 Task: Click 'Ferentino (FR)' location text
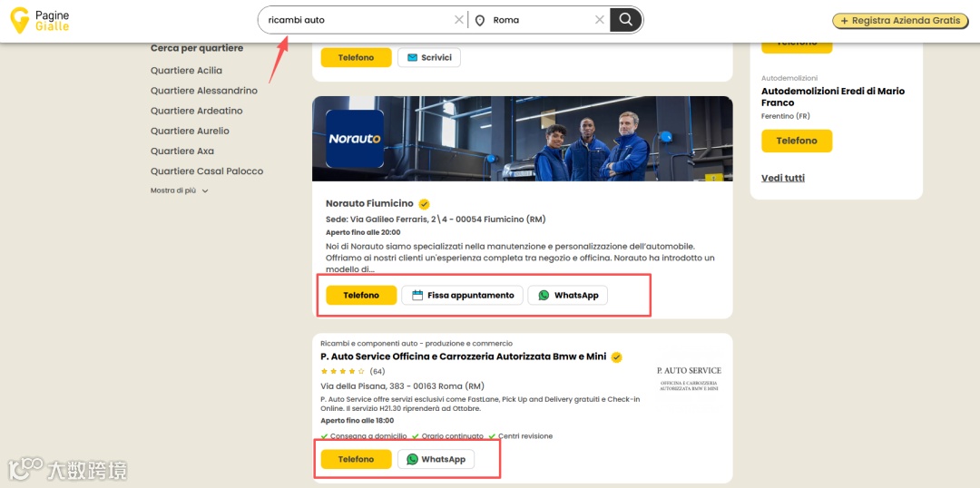pyautogui.click(x=786, y=116)
